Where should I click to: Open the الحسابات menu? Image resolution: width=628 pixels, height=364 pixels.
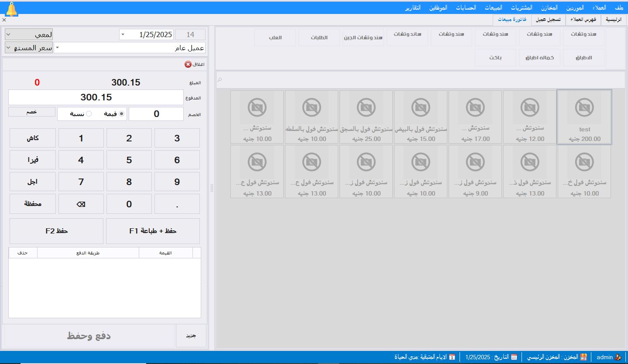tap(466, 8)
